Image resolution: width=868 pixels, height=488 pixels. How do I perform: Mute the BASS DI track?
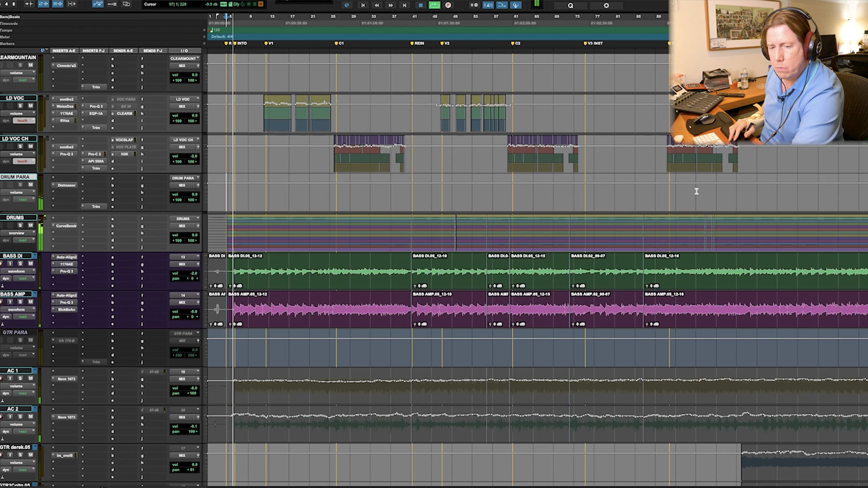[x=31, y=263]
